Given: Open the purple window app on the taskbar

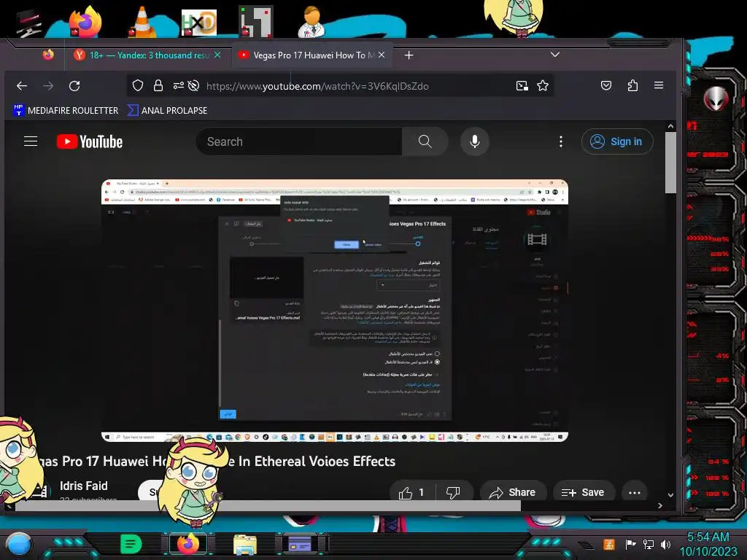Looking at the screenshot, I should click(300, 544).
